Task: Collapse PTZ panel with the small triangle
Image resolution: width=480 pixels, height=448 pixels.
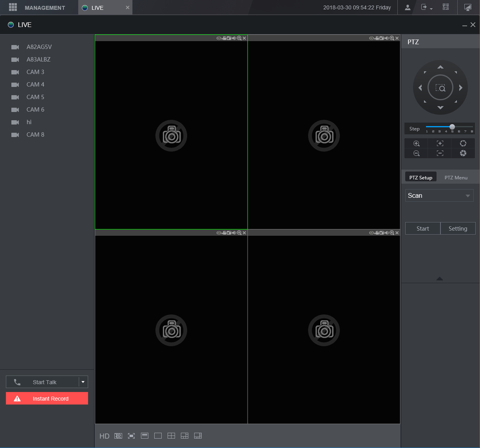Action: pos(440,279)
